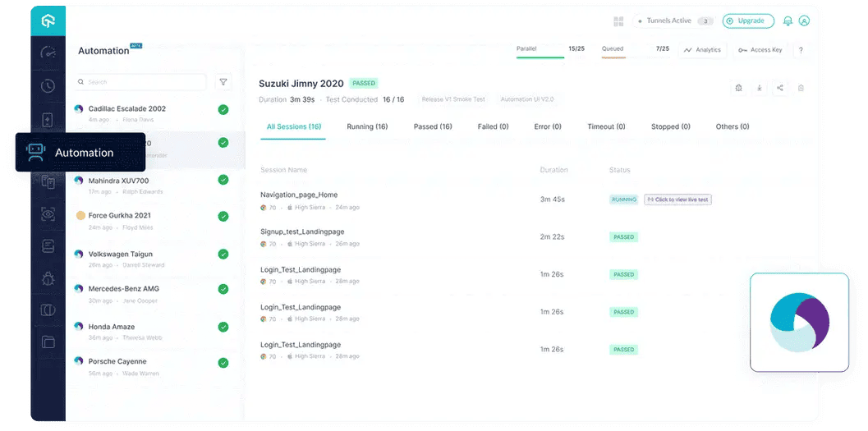Screen dimensions: 868x431
Task: Click the filter funnel icon beside search
Action: pos(223,82)
